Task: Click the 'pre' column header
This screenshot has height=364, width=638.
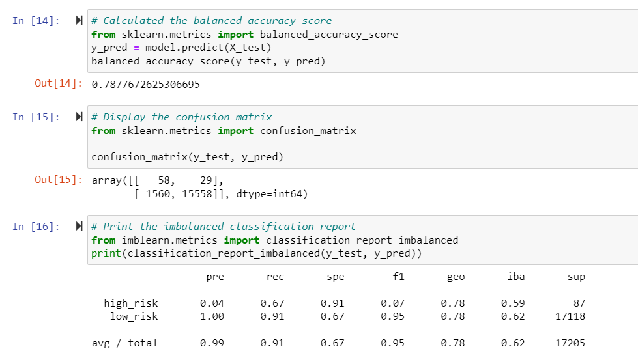Action: [x=215, y=277]
